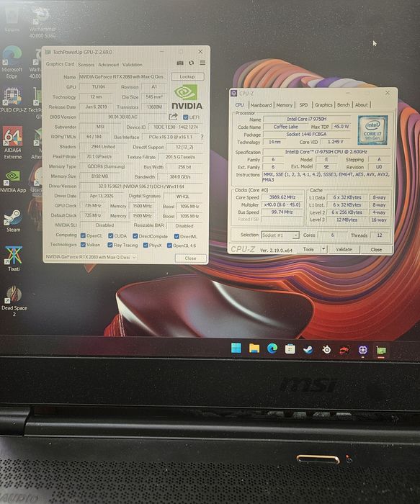Click the Tools button in CPU-Z
The image size is (420, 504).
pyautogui.click(x=308, y=249)
